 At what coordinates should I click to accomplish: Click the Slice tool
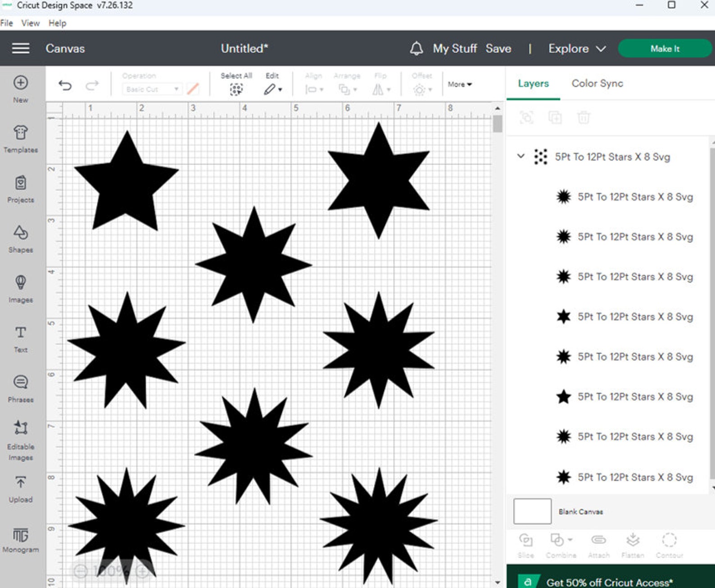tap(526, 545)
